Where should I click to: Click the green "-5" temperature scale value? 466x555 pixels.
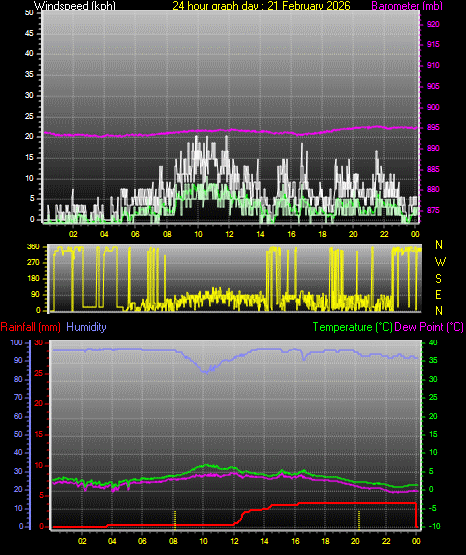pyautogui.click(x=433, y=508)
